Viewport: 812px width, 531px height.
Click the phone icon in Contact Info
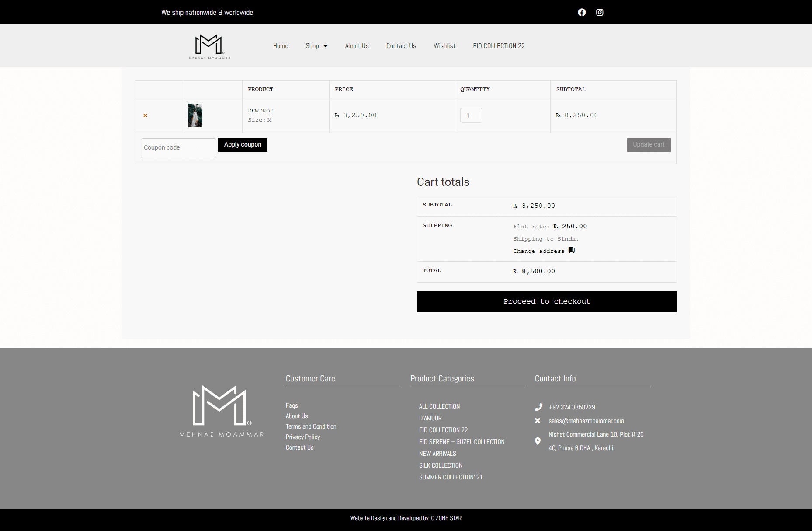pyautogui.click(x=538, y=407)
